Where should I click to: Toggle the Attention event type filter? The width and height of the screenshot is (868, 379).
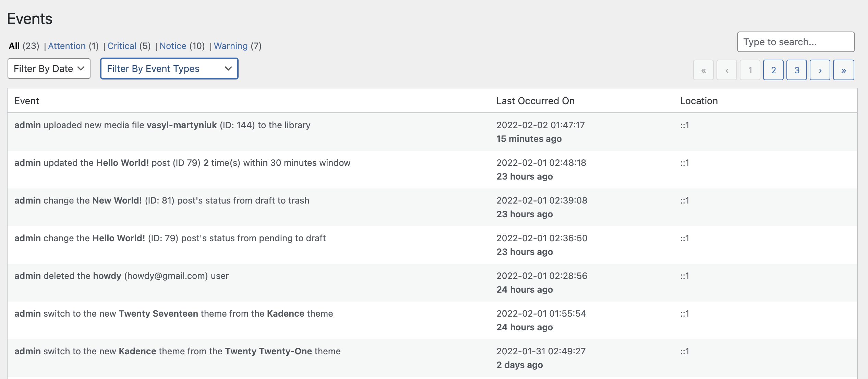pos(66,45)
